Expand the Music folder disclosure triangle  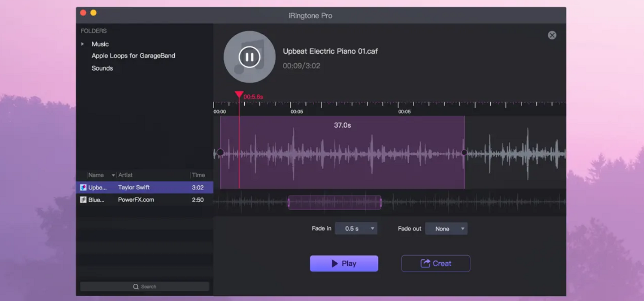pos(82,44)
